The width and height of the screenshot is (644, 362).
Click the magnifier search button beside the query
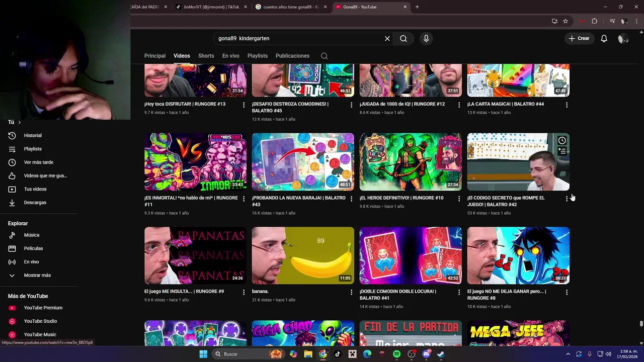click(404, 38)
